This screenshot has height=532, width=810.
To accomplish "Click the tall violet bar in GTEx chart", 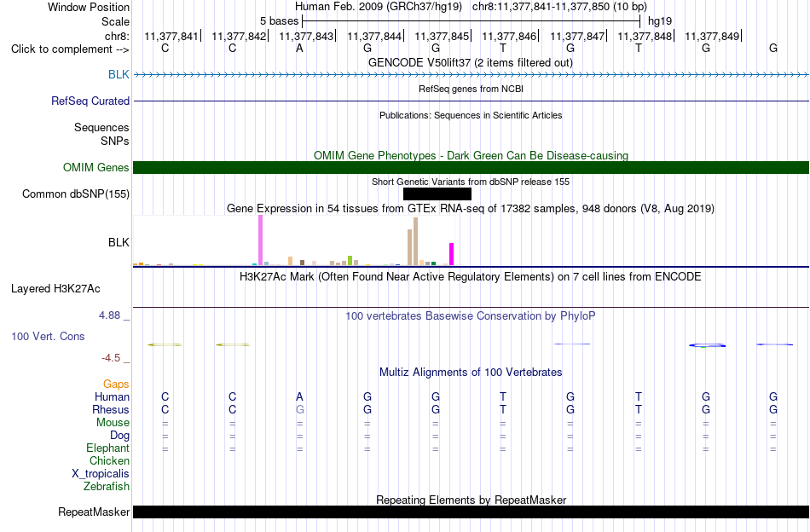I will coord(260,240).
